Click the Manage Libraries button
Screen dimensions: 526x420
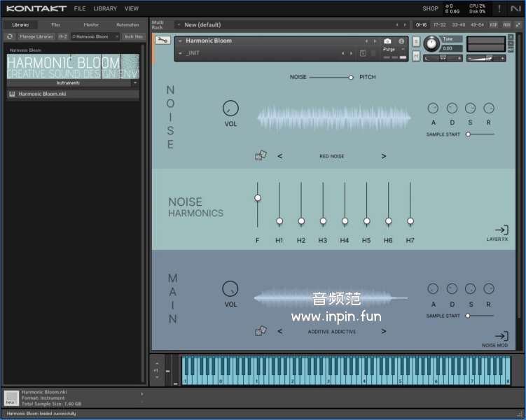(x=36, y=36)
